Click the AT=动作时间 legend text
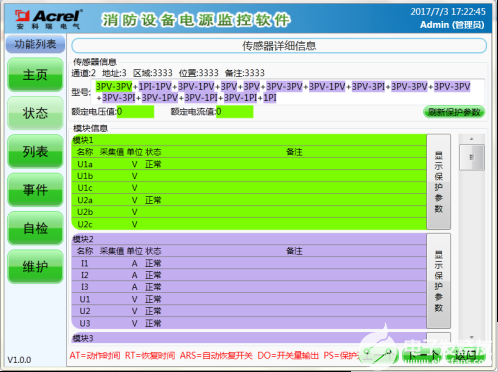Screen dimensions: 498x372 coord(95,356)
